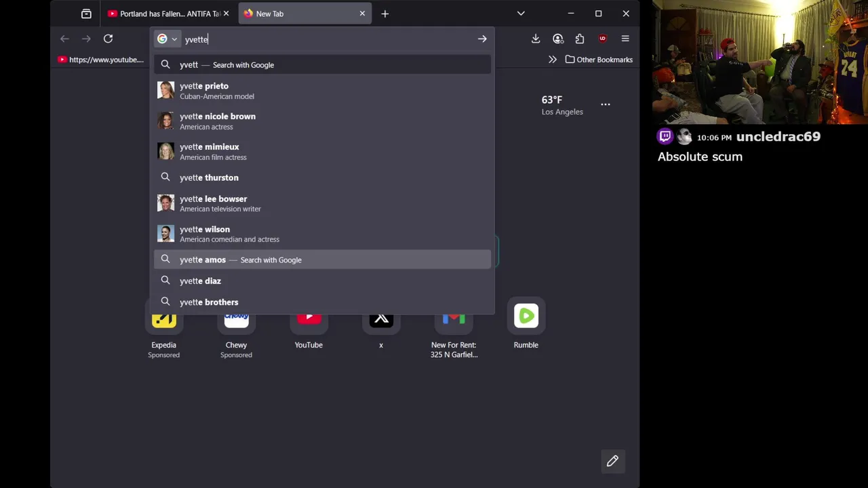Click the go arrow in the address bar
Viewport: 868px width, 488px height.
(482, 39)
